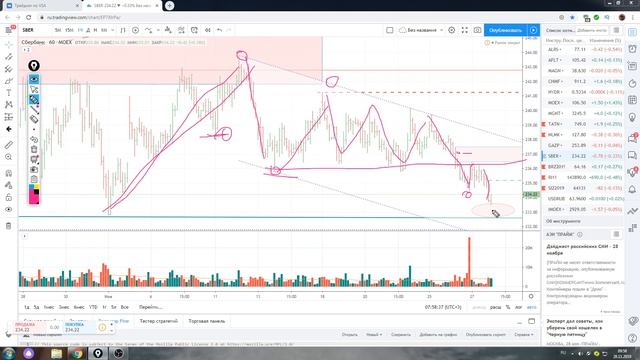Take a chart snapshot with camera icon
Screen dimensions: 640x360
pyautogui.click(x=477, y=30)
